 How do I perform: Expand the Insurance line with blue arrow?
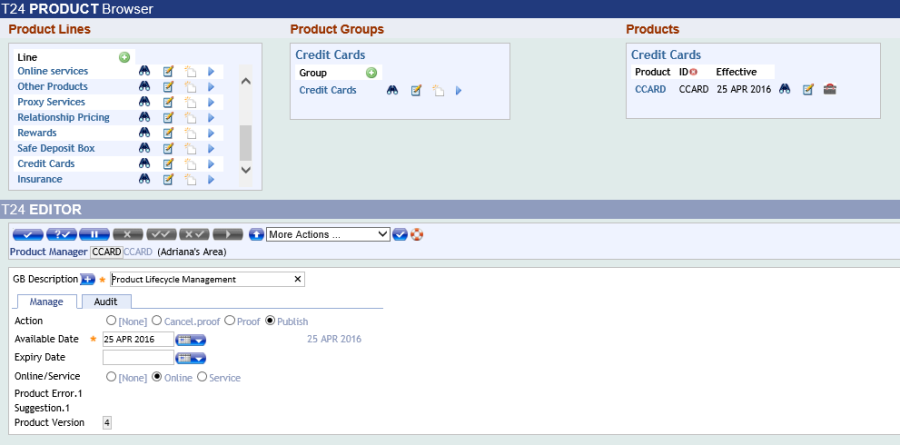tap(211, 180)
